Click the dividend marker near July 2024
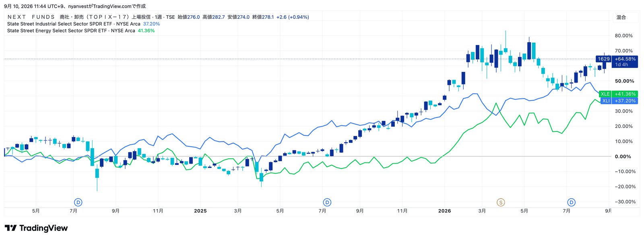Viewport: 644px width, 240px height. (x=78, y=202)
